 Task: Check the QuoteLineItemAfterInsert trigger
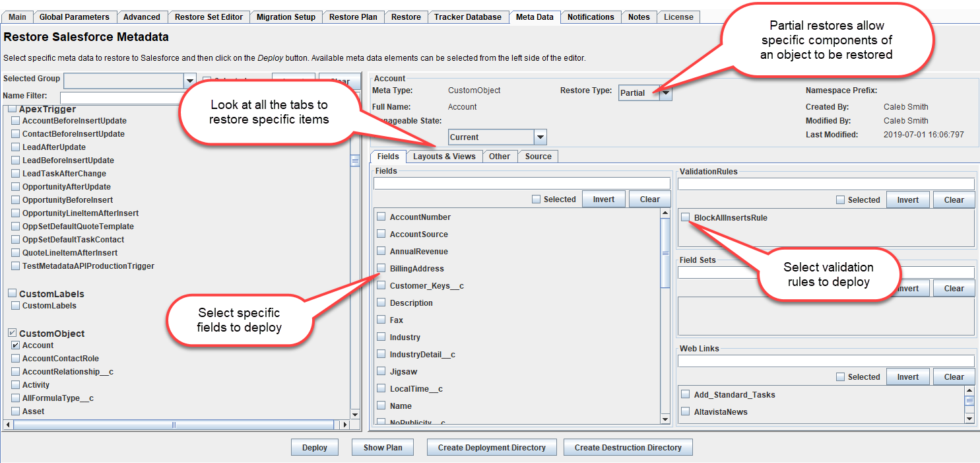[x=16, y=253]
